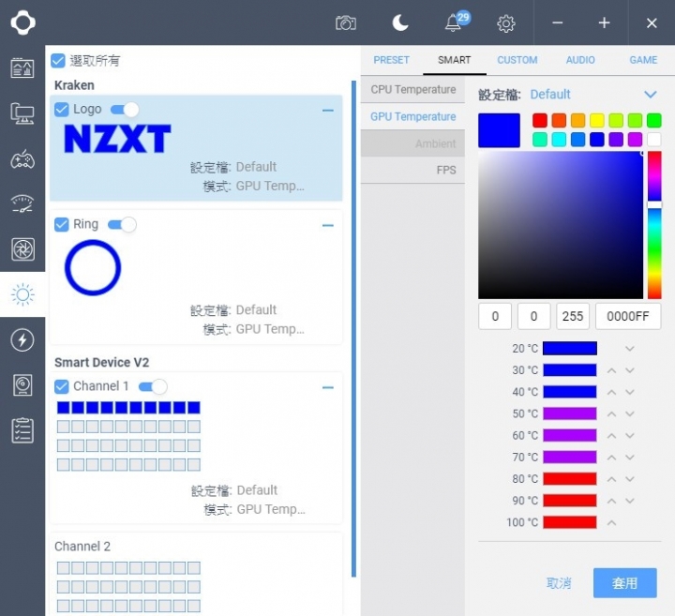Move the 100 °C color row up
The width and height of the screenshot is (675, 616).
point(611,523)
